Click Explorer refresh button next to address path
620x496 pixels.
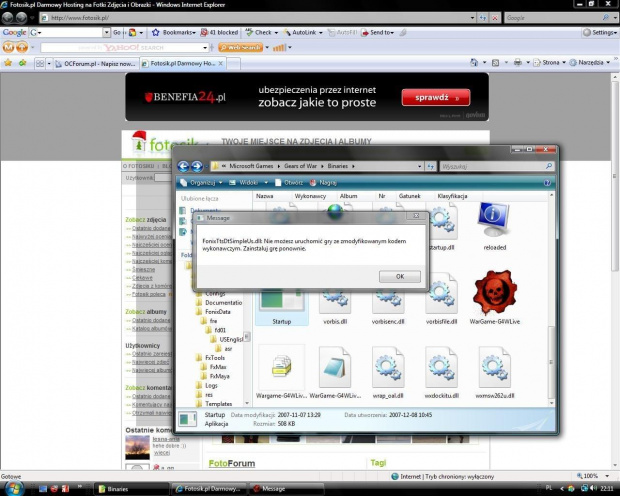point(431,167)
